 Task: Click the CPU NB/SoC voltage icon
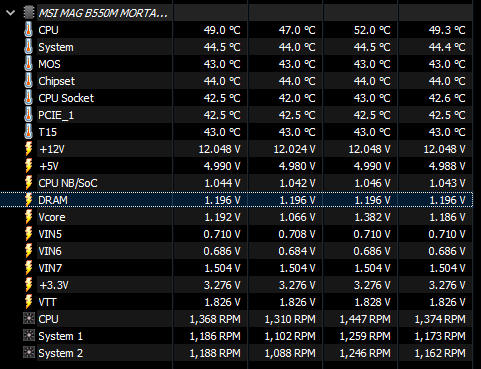pyautogui.click(x=29, y=183)
